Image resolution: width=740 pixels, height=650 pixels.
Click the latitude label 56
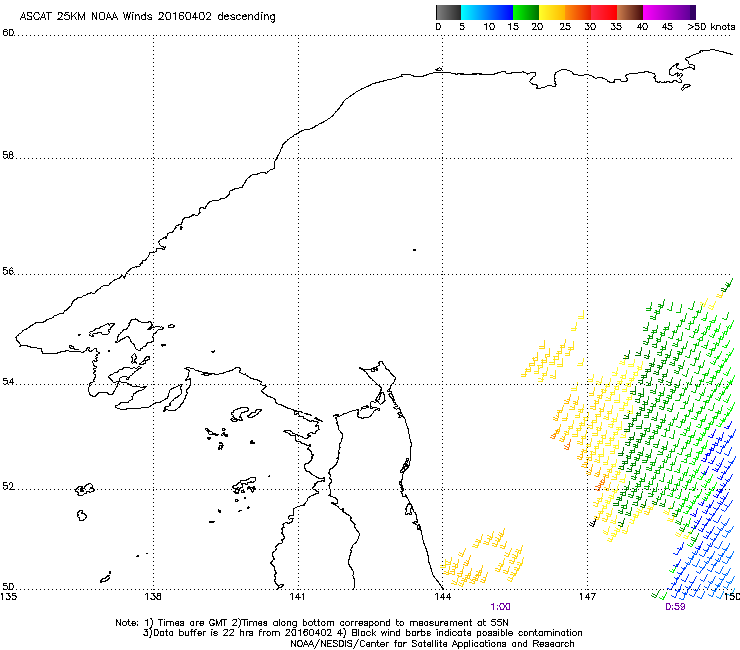pos(8,271)
